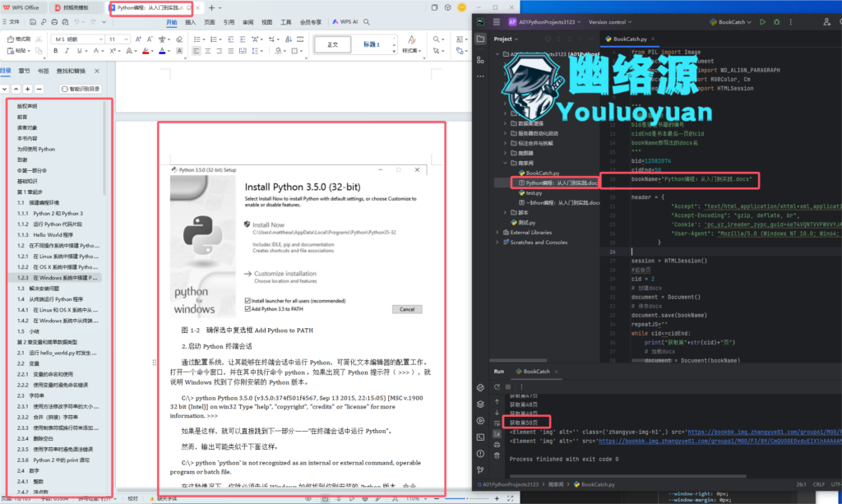Clear formatting with the eraser icon

(x=179, y=39)
